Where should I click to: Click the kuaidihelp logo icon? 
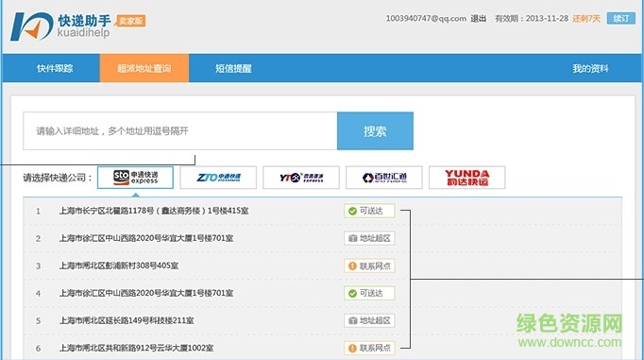(31, 26)
